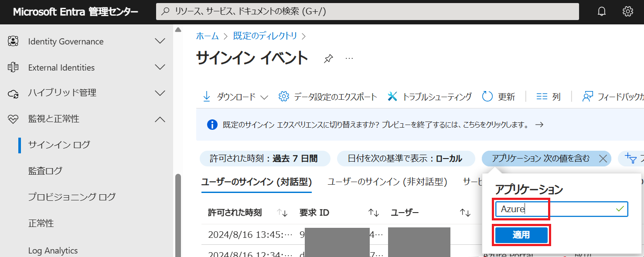This screenshot has width=644, height=257.
Task: Open the notifications bell icon
Action: (602, 12)
